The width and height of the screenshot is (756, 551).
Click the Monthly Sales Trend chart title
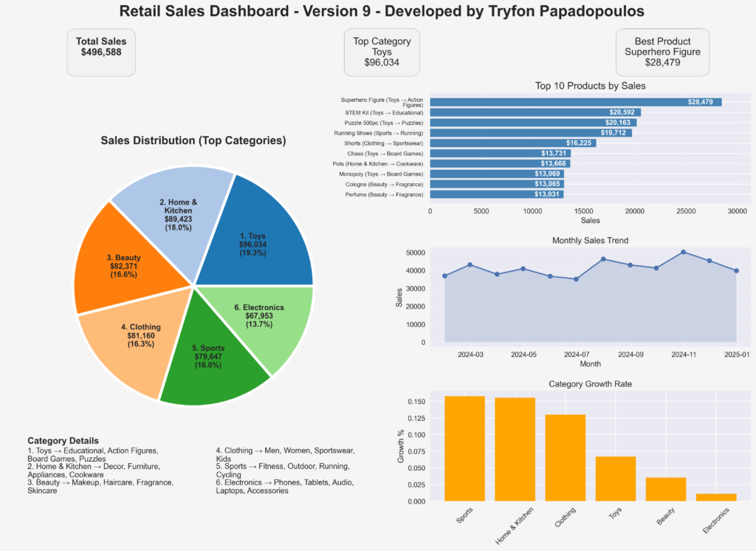pyautogui.click(x=590, y=240)
